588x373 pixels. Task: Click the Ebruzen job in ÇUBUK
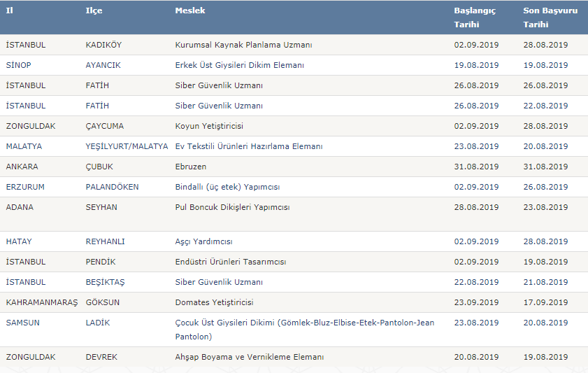[190, 167]
